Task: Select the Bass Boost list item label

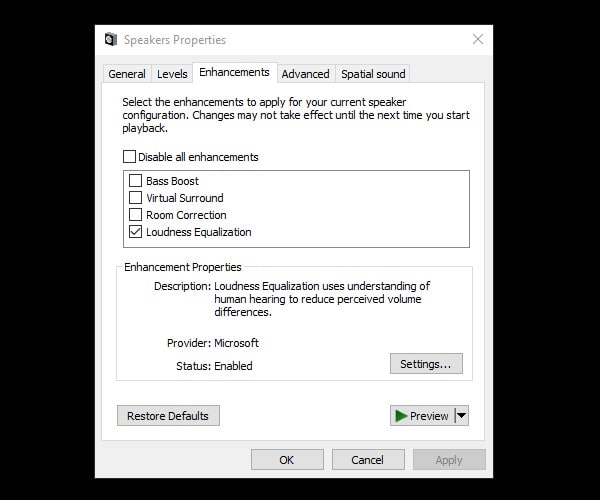Action: tap(172, 181)
